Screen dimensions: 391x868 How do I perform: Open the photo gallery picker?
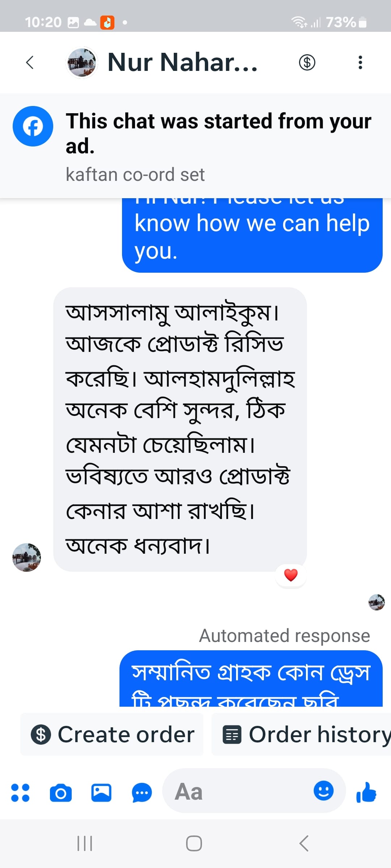(x=102, y=791)
